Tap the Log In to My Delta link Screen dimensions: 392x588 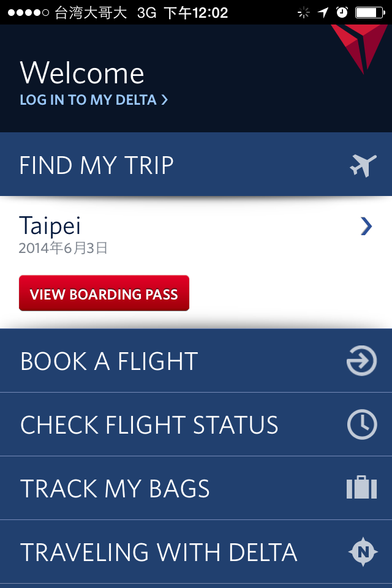tap(94, 100)
